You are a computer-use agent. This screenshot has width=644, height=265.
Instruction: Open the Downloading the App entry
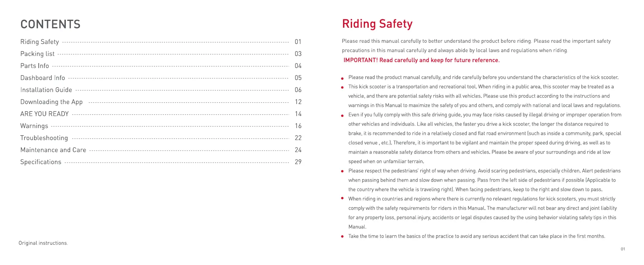51,102
